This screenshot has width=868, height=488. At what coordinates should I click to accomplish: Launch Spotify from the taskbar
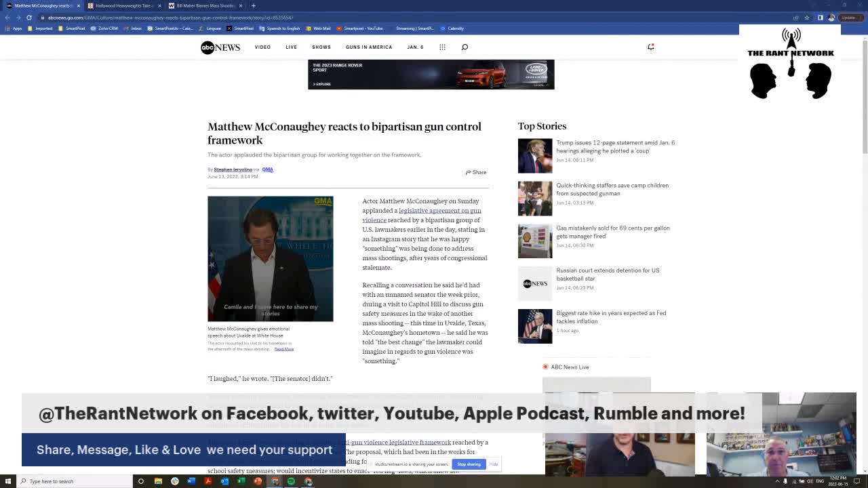tap(291, 481)
